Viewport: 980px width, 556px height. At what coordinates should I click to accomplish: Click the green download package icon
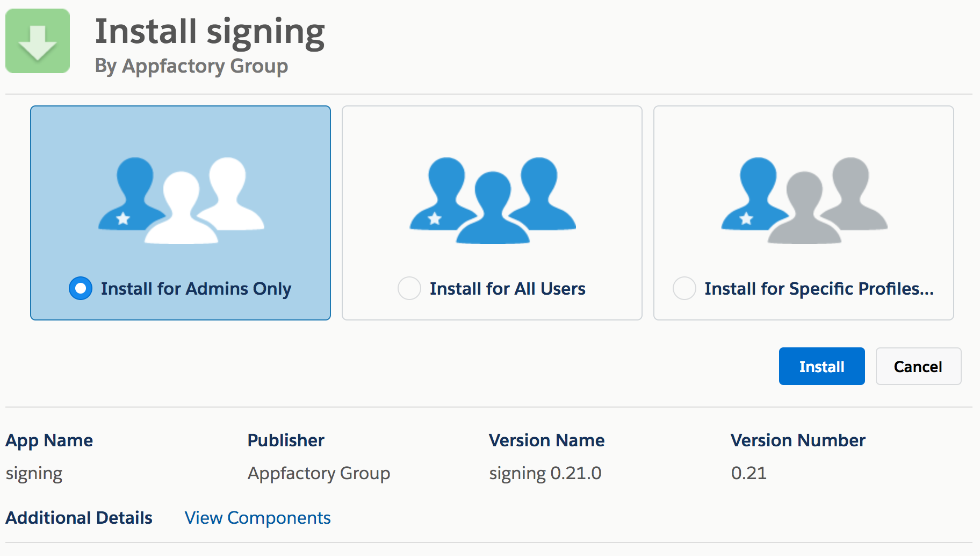[38, 41]
